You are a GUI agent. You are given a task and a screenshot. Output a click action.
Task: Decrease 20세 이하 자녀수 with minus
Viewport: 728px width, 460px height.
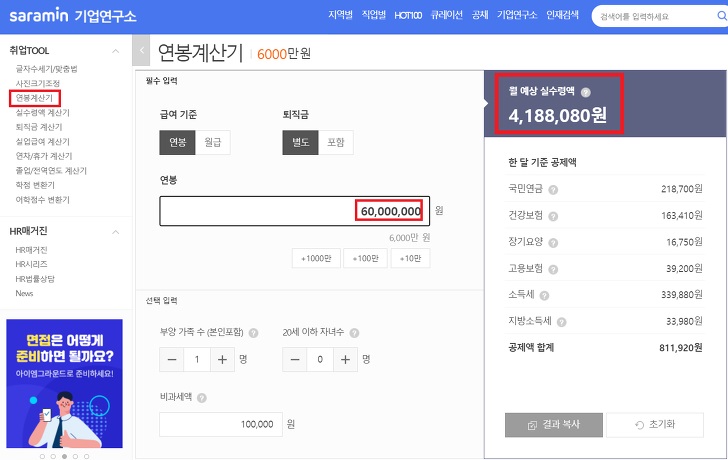pos(295,360)
